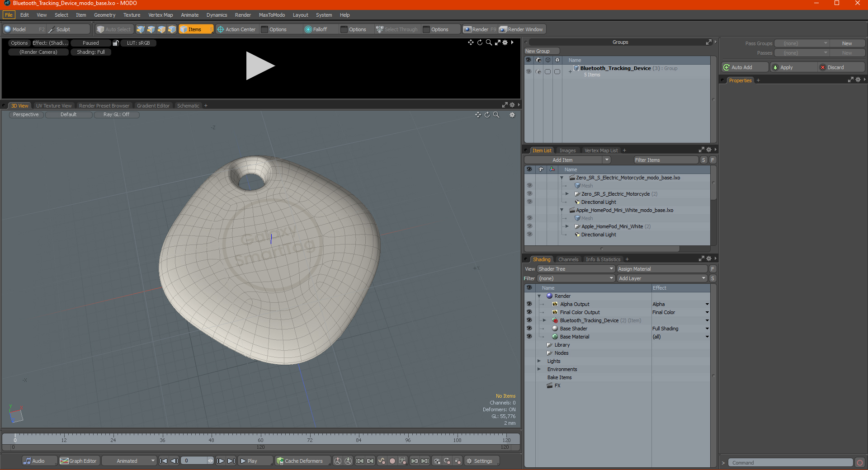Click Perspective view button
Image resolution: width=868 pixels, height=470 pixels.
[x=26, y=115]
